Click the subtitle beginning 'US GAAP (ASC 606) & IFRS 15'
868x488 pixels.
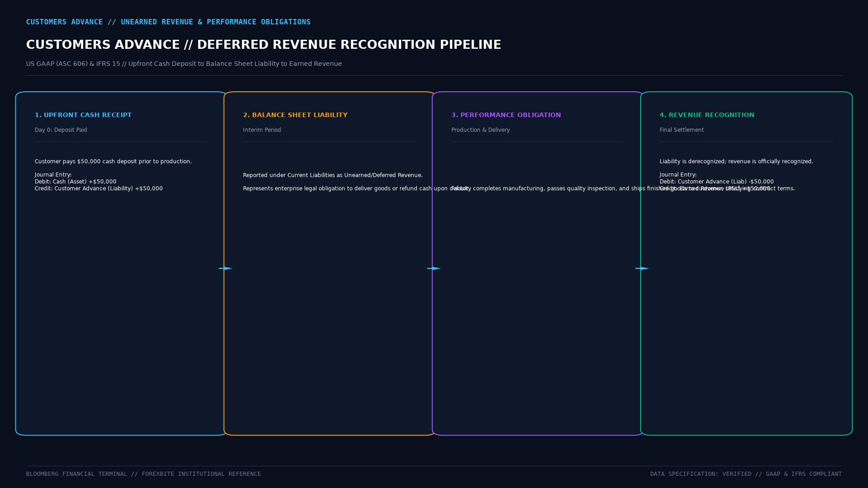click(184, 64)
